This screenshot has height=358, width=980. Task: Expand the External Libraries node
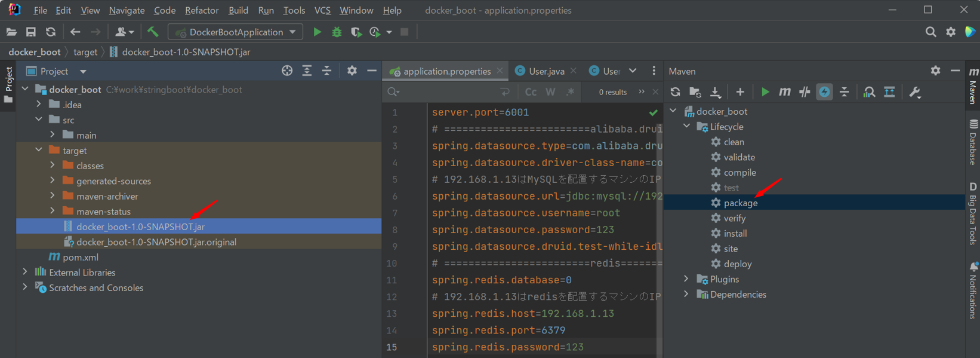(25, 272)
